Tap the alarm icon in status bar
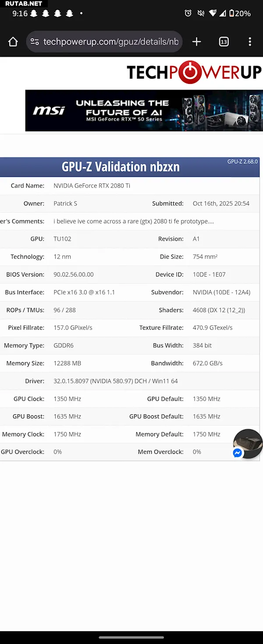The height and width of the screenshot is (644, 263). click(x=188, y=13)
